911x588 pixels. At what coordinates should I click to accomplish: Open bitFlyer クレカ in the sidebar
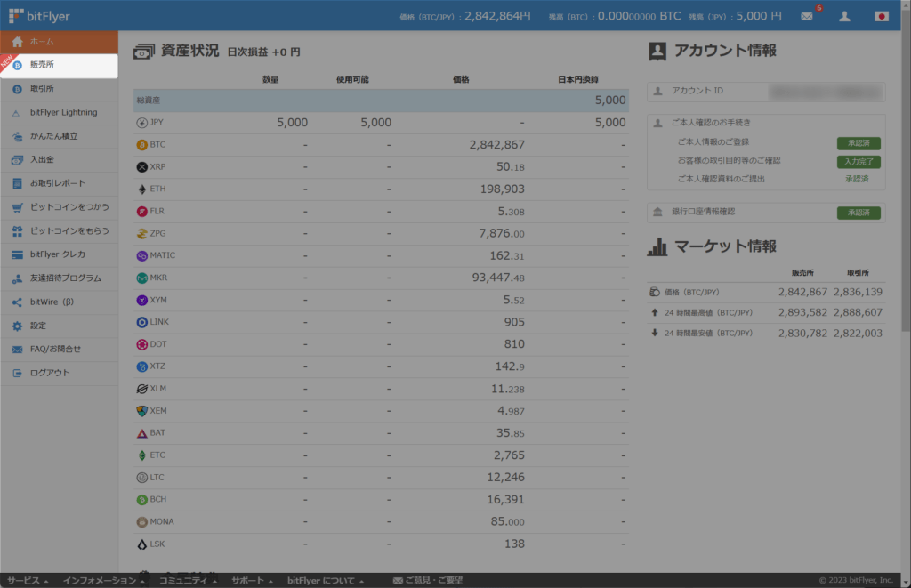60,254
